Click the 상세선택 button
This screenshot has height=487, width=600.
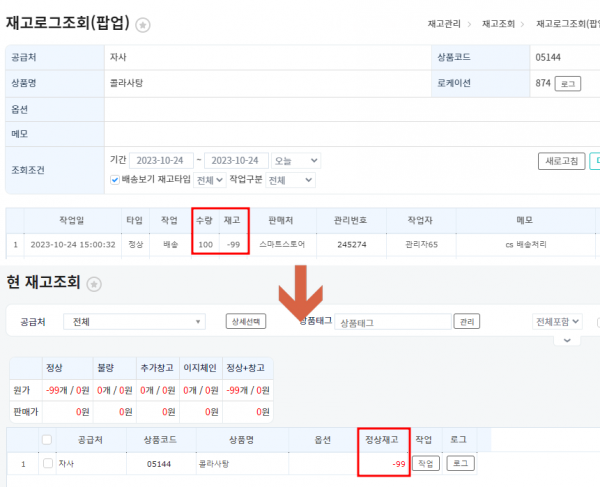coord(245,322)
